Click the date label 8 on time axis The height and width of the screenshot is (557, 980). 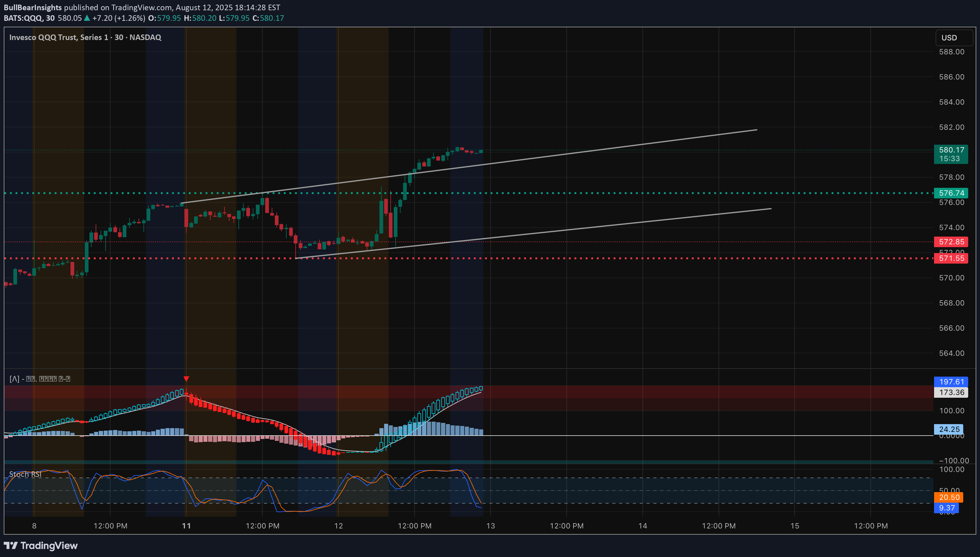tap(34, 526)
